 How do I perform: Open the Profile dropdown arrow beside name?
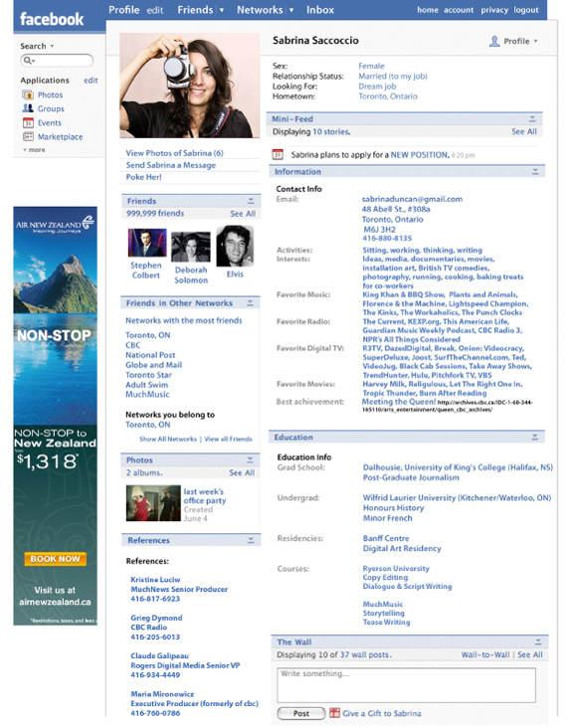pos(536,42)
